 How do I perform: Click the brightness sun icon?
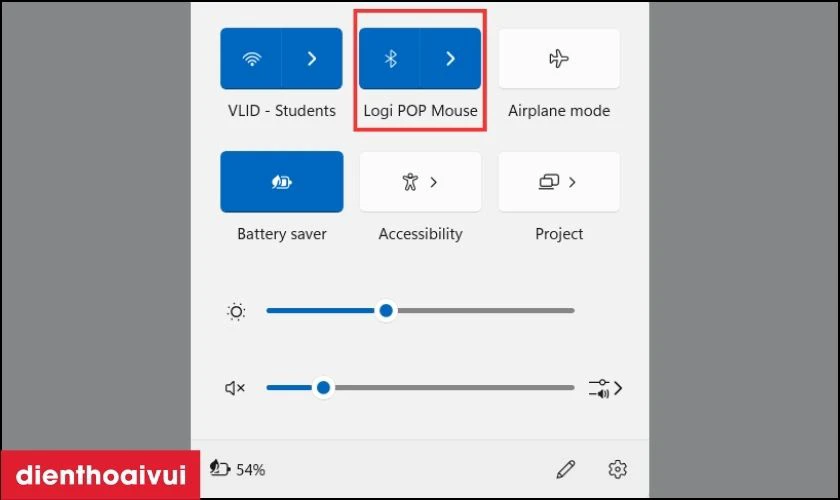236,311
